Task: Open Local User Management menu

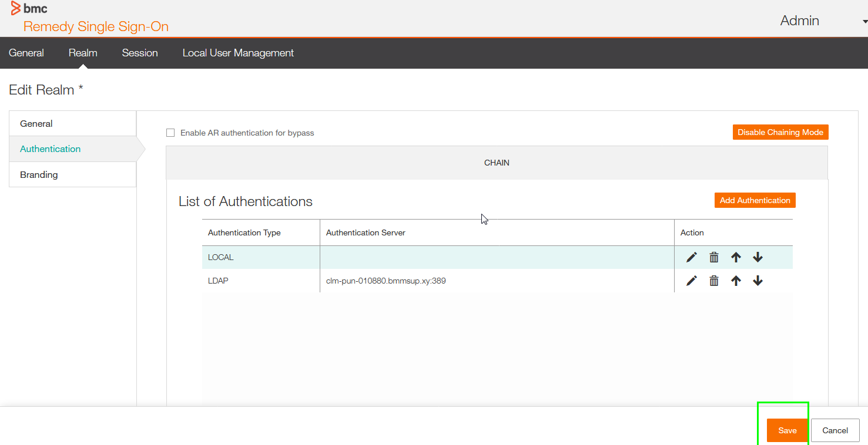Action: click(238, 53)
